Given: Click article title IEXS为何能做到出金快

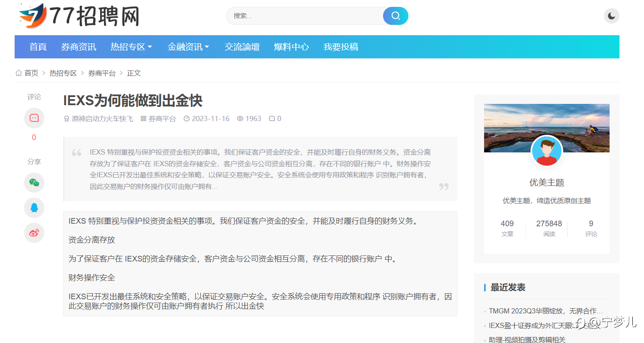Looking at the screenshot, I should tap(133, 100).
